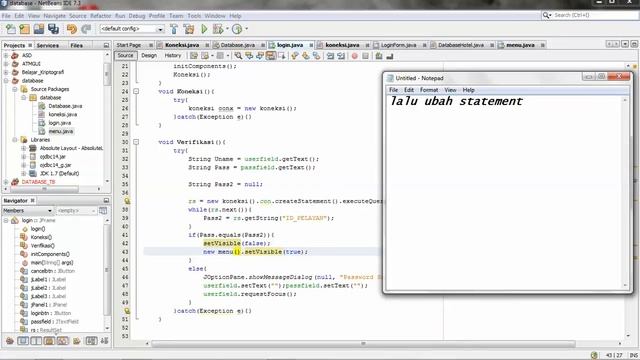
Task: Click the Find Selection magnifier icon
Action: coord(238,56)
